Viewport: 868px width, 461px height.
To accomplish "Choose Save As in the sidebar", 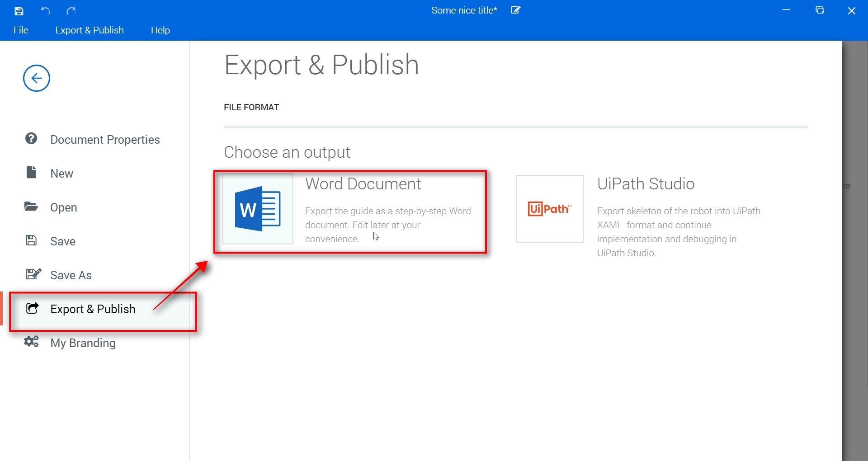I will [x=71, y=275].
